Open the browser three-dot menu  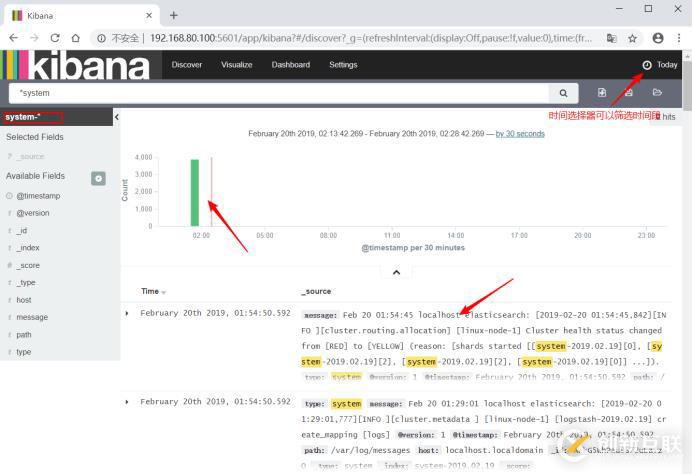[679, 38]
